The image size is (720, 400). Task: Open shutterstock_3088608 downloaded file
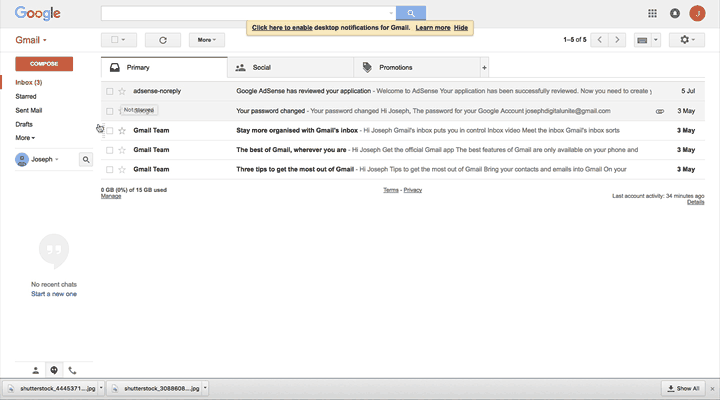tap(156, 389)
